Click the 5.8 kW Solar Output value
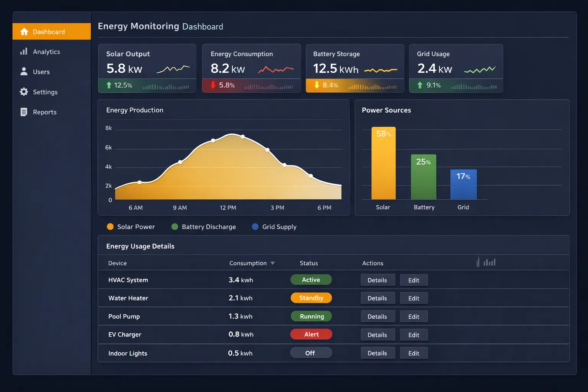This screenshot has width=588, height=392. [124, 69]
